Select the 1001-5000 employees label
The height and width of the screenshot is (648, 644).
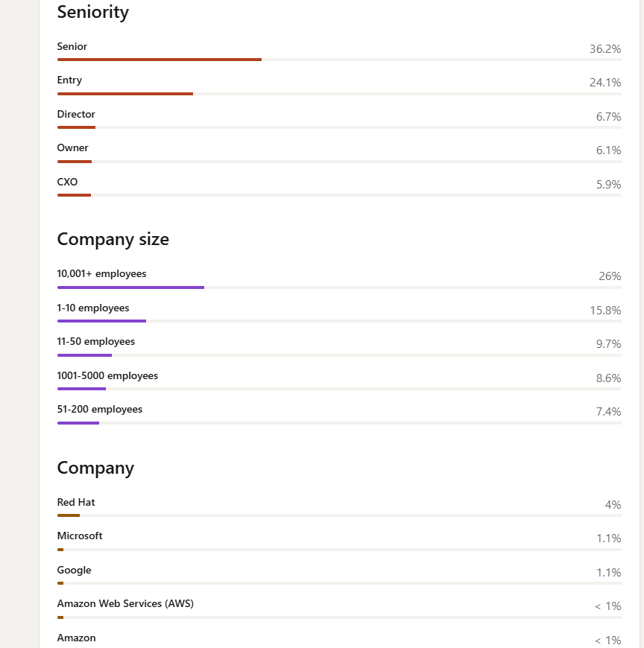[x=107, y=375]
